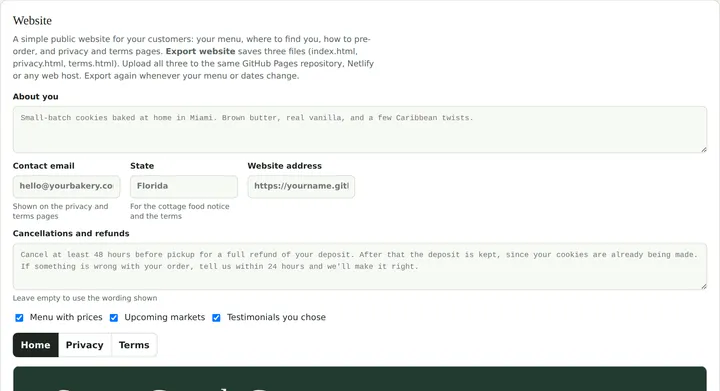Click the Cancellations and refunds text area
720x391 pixels.
[360, 266]
